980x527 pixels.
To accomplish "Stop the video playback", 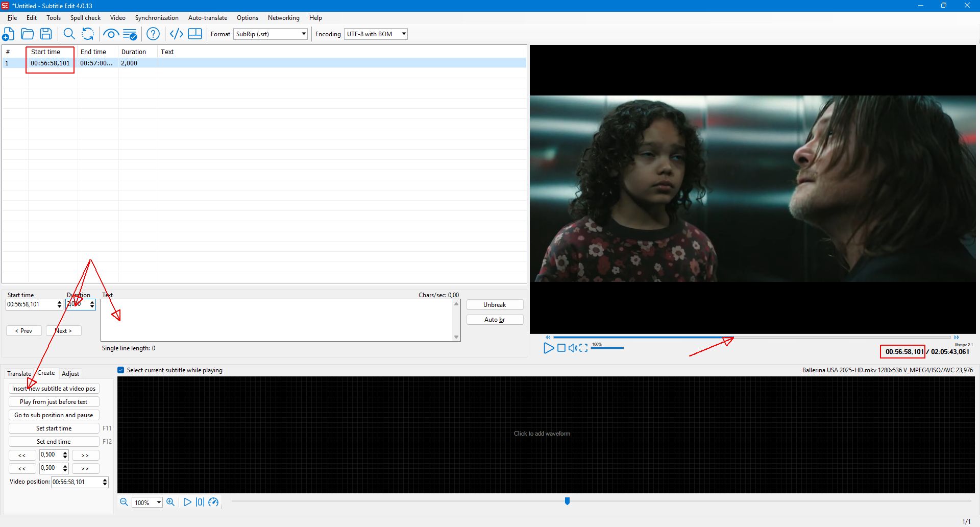I will click(561, 348).
